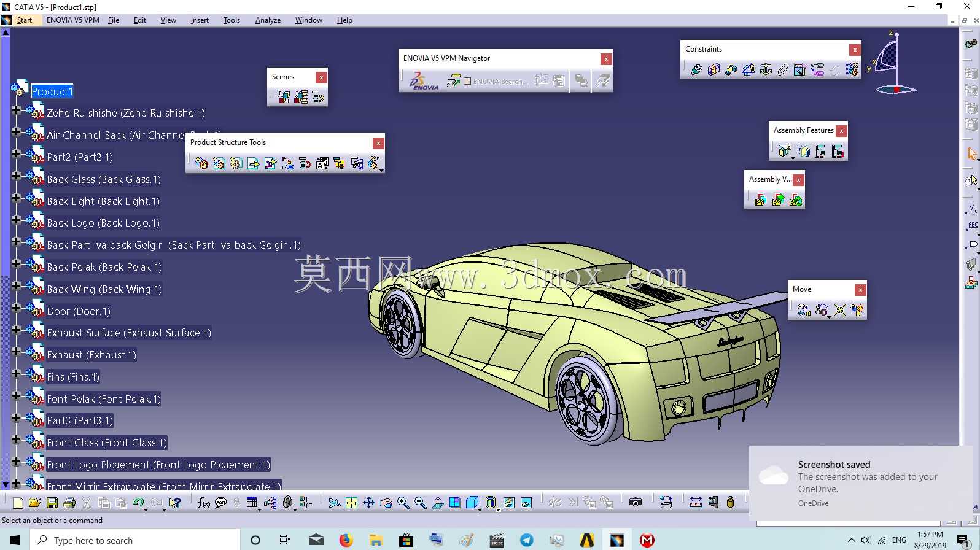980x550 pixels.
Task: Select the Fix Together paperclip icon
Action: click(x=783, y=69)
